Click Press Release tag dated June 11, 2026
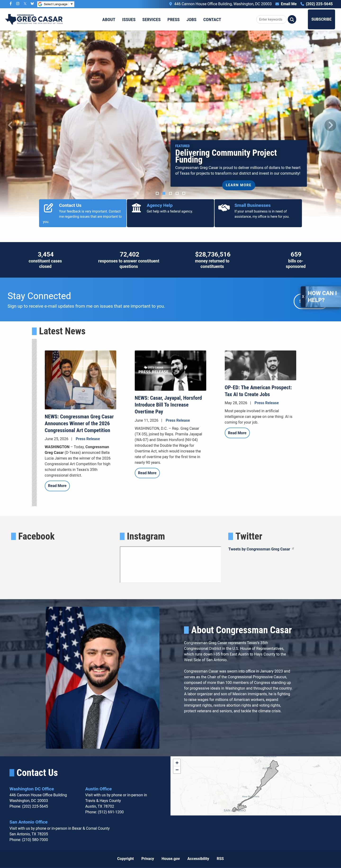The image size is (341, 868). pos(178,420)
